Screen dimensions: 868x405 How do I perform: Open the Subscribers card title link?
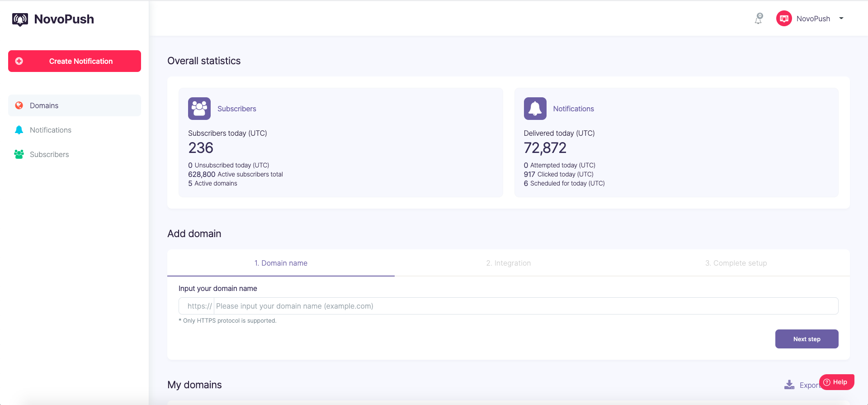coord(237,109)
